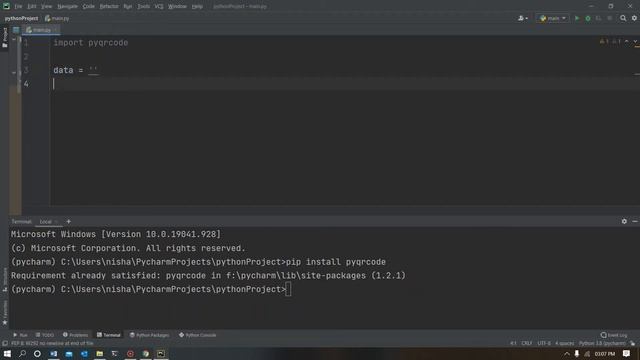This screenshot has height=360, width=640.
Task: Add a new terminal session with plus
Action: tap(69, 222)
